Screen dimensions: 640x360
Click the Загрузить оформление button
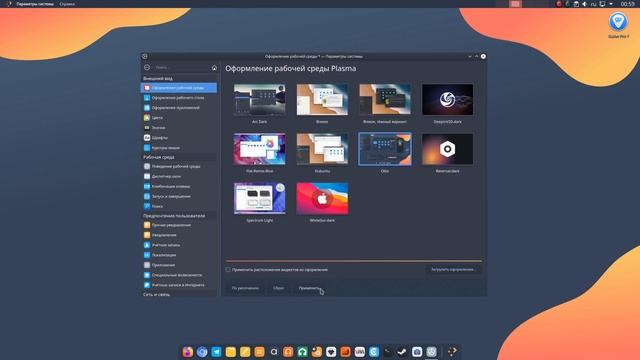point(453,269)
